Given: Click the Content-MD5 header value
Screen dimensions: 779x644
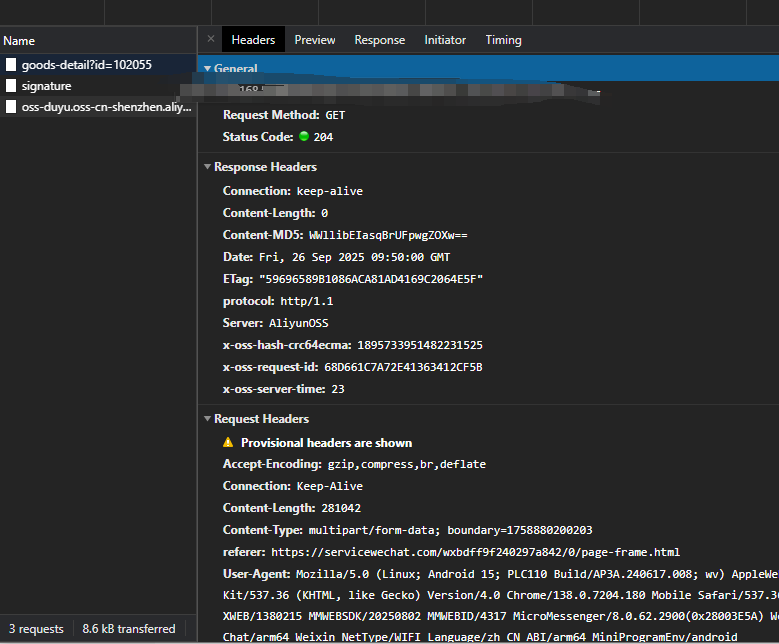Looking at the screenshot, I should click(388, 235).
